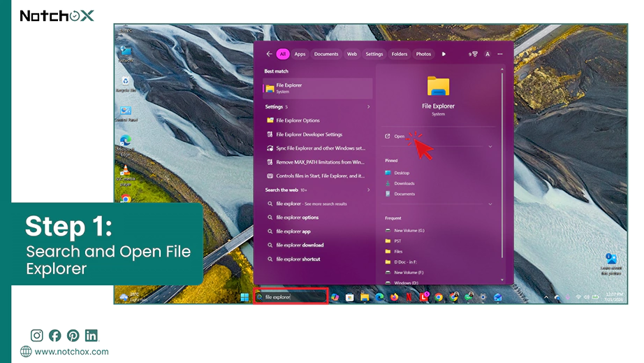Open the rewards points icon

coord(473,54)
